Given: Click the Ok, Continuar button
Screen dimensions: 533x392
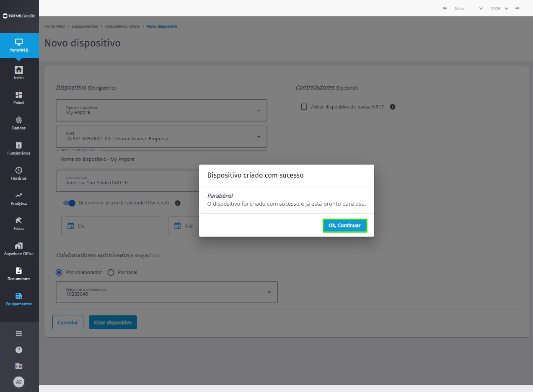Looking at the screenshot, I should pyautogui.click(x=345, y=225).
